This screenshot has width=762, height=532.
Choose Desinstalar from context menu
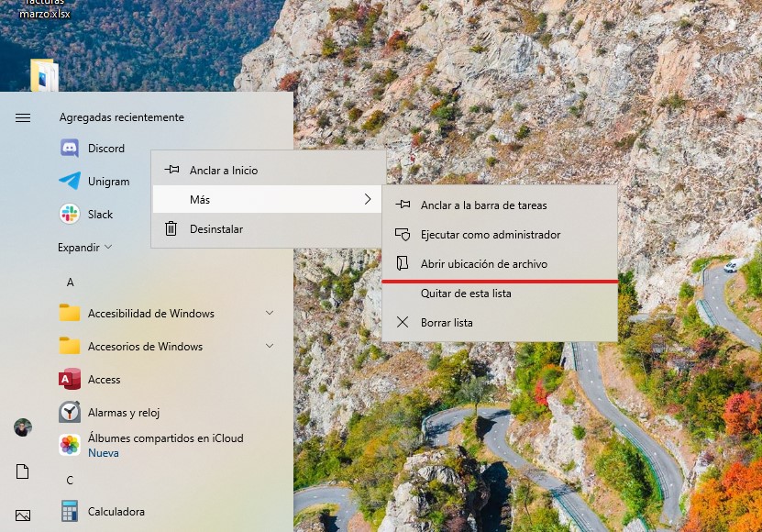point(216,229)
